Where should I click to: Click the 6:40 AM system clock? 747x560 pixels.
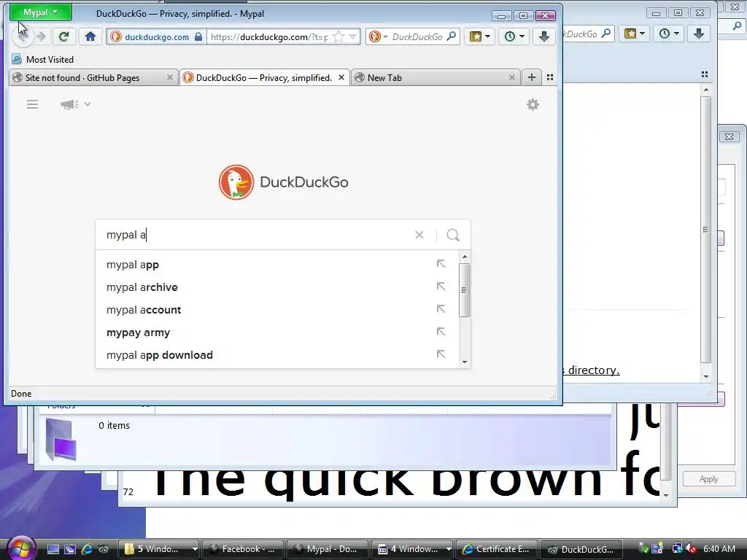coord(719,549)
